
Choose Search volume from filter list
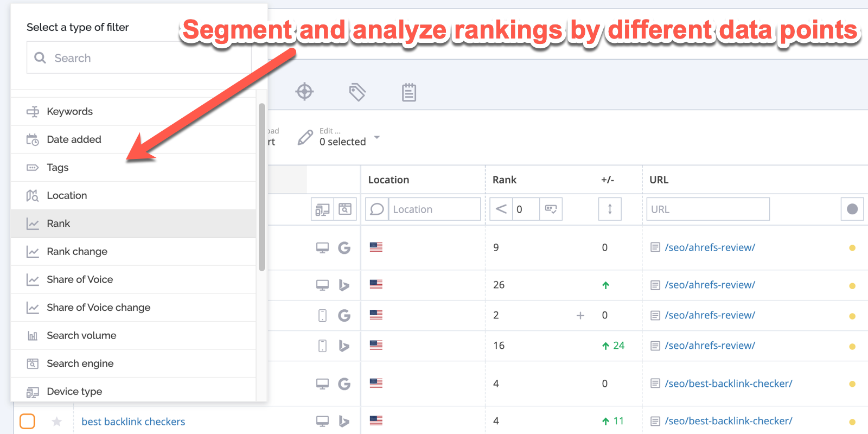click(81, 336)
